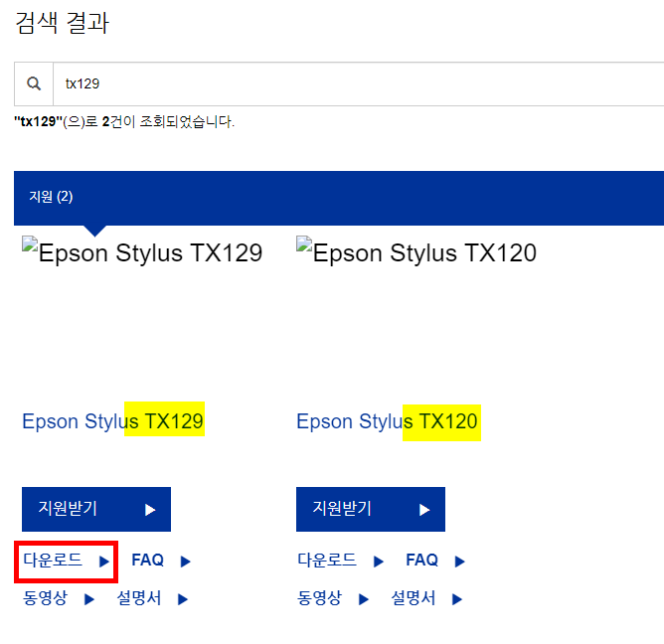664x644 pixels.
Task: Open 설명서 link under TX129
Action: [x=152, y=598]
